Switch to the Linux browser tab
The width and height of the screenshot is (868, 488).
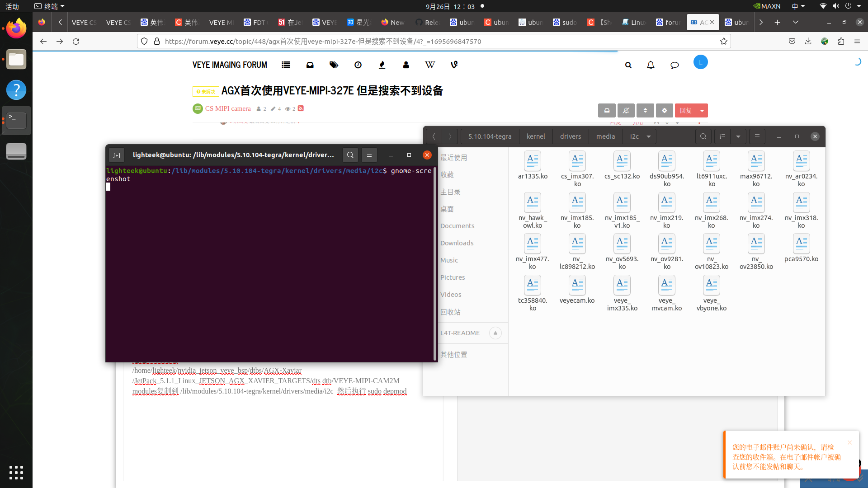[x=634, y=22]
